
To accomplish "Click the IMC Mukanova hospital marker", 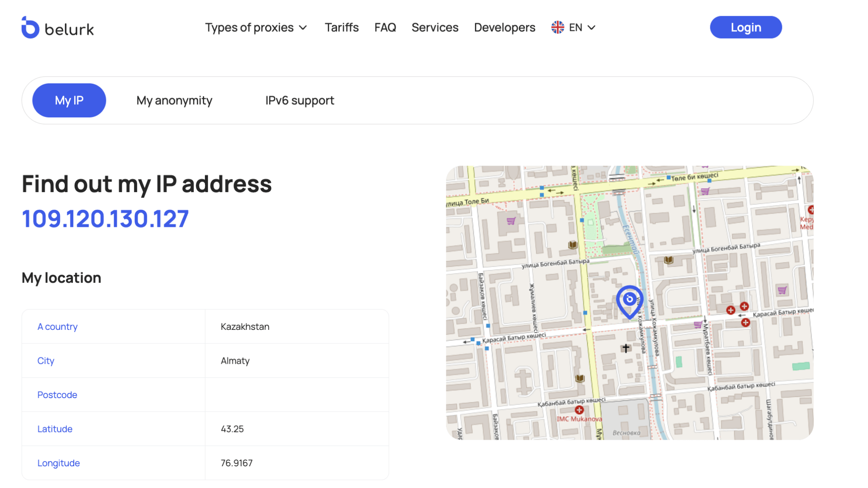I will [579, 410].
